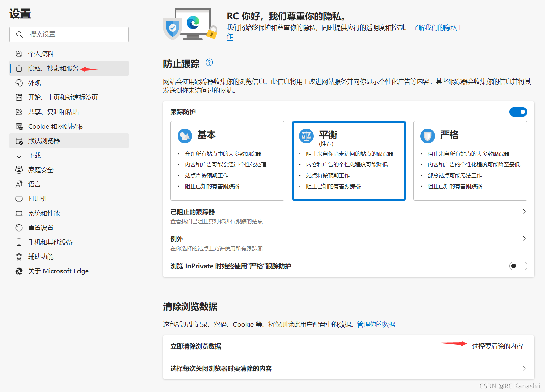Select the 基本 tracking prevention card
The height and width of the screenshot is (392, 545).
pyautogui.click(x=227, y=161)
